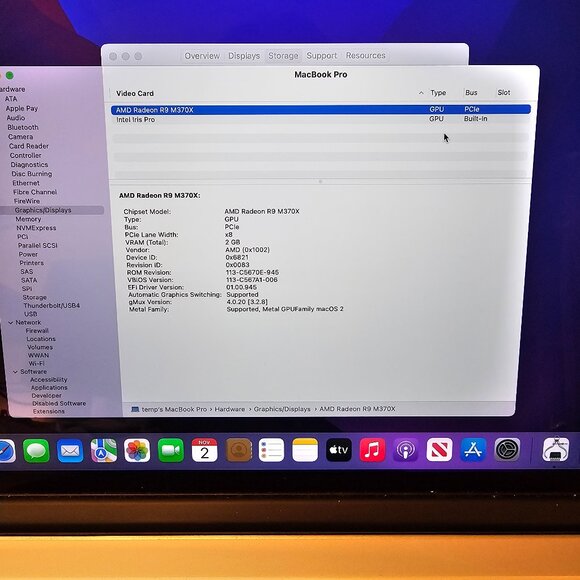Click green zoom button of System Information
The width and height of the screenshot is (580, 580).
click(x=10, y=75)
